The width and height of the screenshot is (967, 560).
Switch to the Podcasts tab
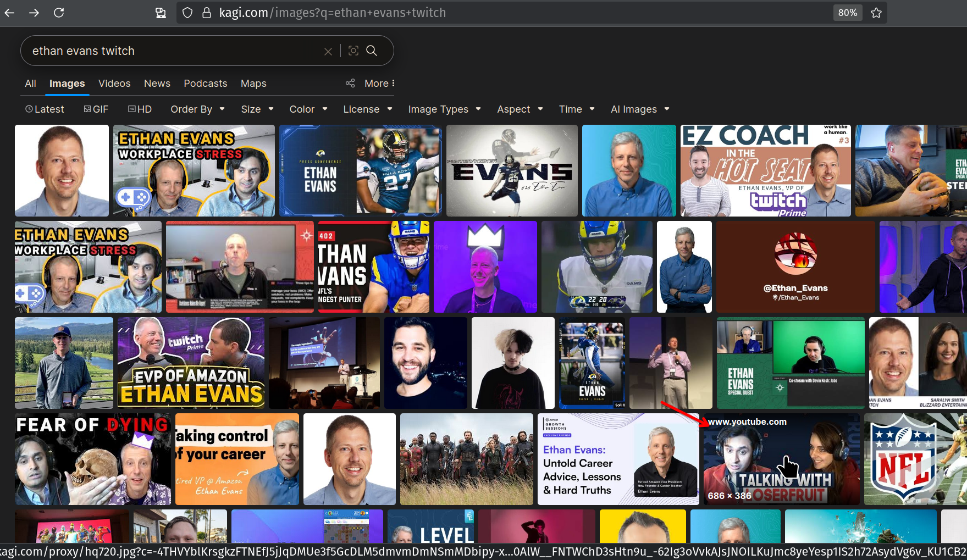(205, 84)
